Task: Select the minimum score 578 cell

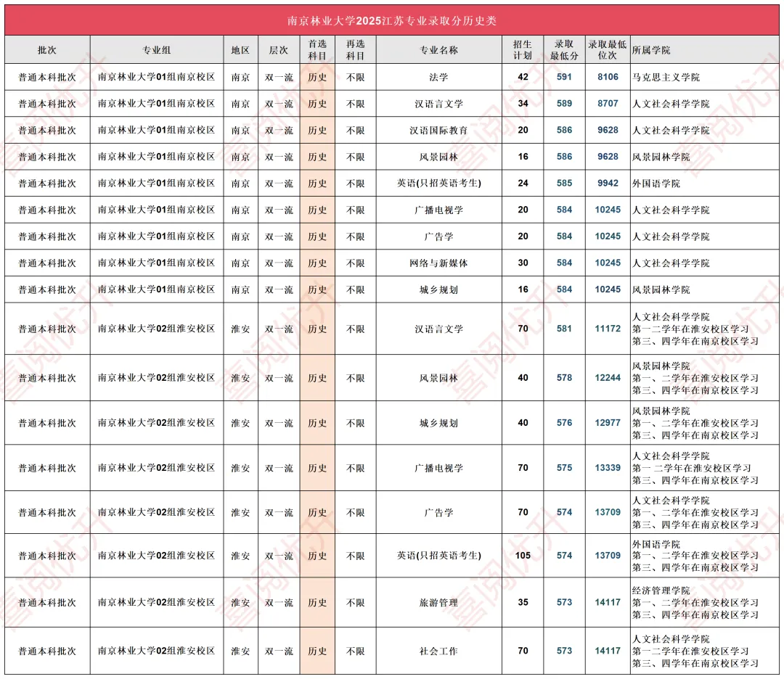Action: point(564,378)
